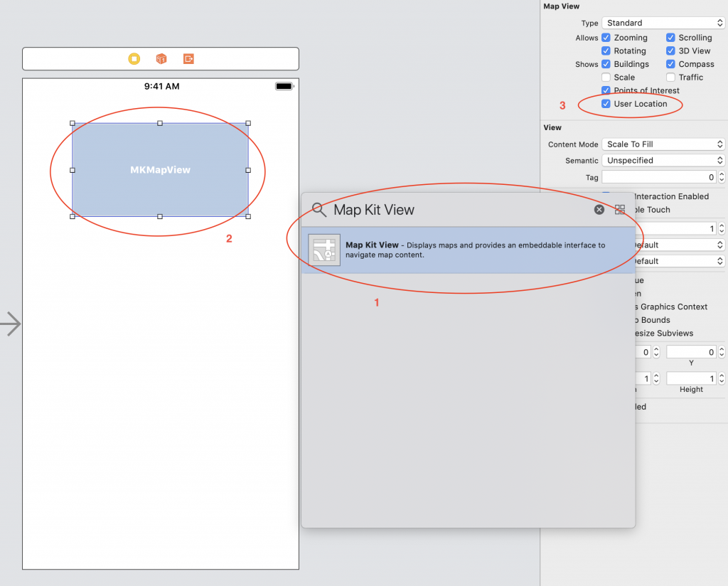
Task: Select the orange Exit icon
Action: click(188, 59)
